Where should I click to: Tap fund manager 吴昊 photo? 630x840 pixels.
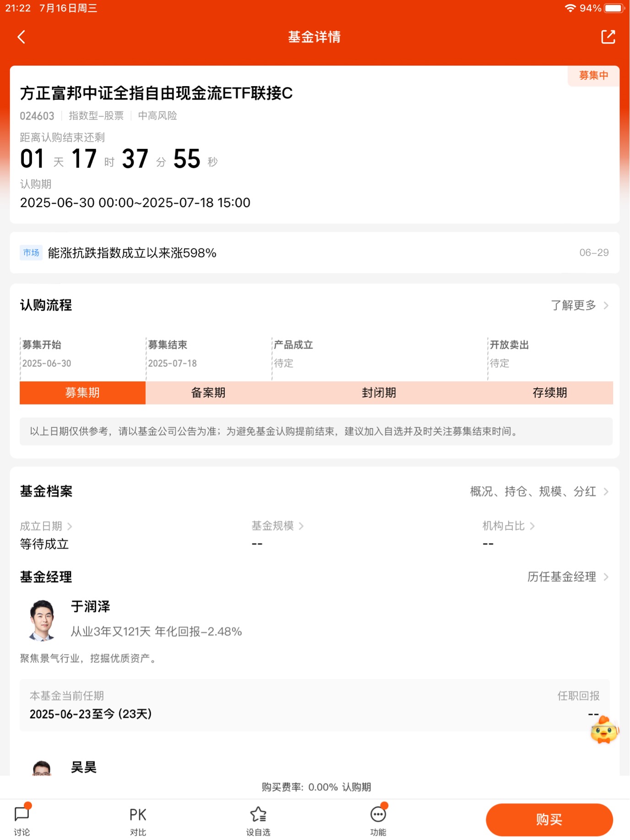(x=42, y=768)
